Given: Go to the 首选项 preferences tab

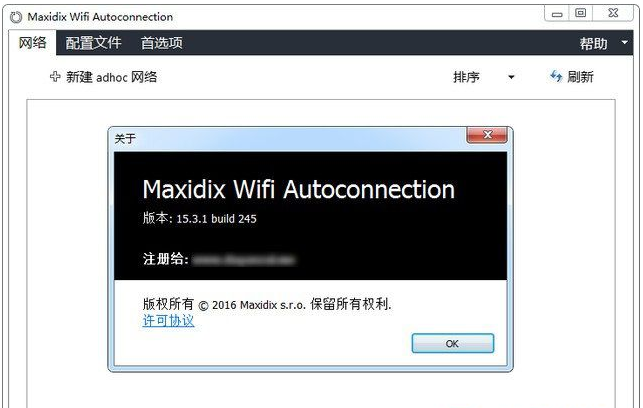Looking at the screenshot, I should [162, 43].
